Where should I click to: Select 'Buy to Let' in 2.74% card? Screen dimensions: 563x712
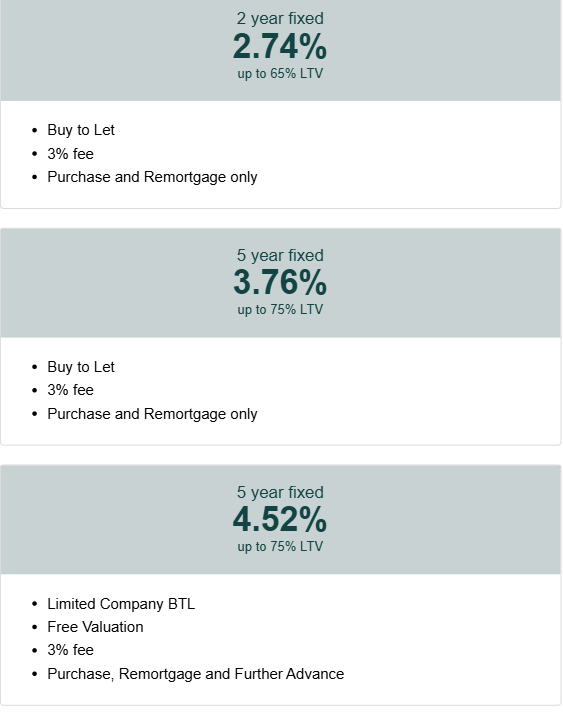click(x=81, y=130)
